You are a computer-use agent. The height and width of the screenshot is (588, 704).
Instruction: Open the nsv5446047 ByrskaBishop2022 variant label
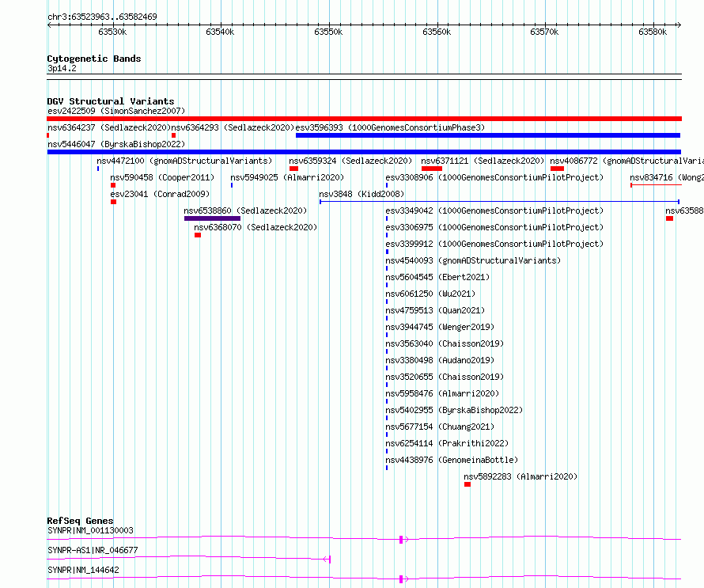116,144
